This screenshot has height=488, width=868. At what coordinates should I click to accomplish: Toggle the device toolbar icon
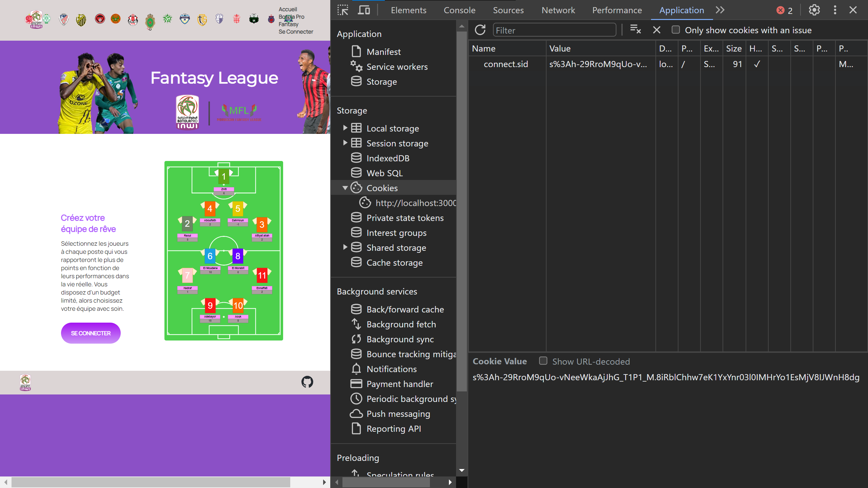pyautogui.click(x=364, y=10)
